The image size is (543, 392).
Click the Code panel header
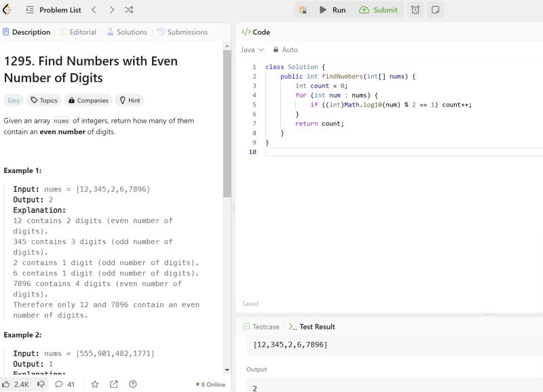tap(256, 32)
